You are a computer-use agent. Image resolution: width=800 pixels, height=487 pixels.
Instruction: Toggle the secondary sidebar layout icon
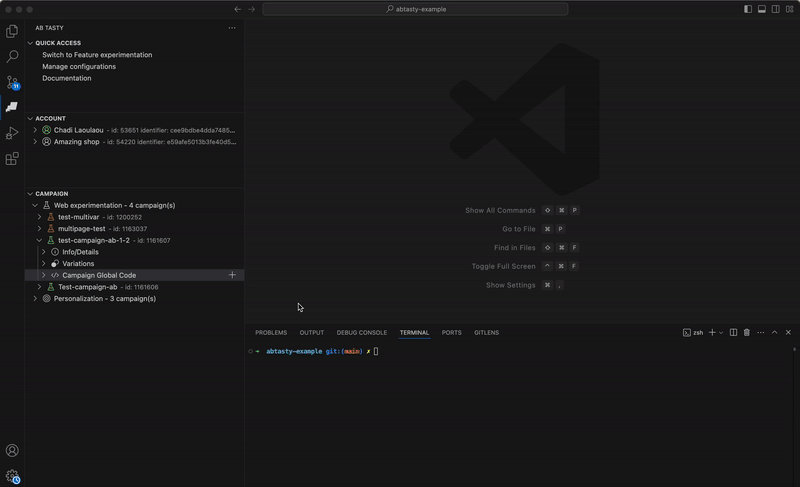(776, 9)
